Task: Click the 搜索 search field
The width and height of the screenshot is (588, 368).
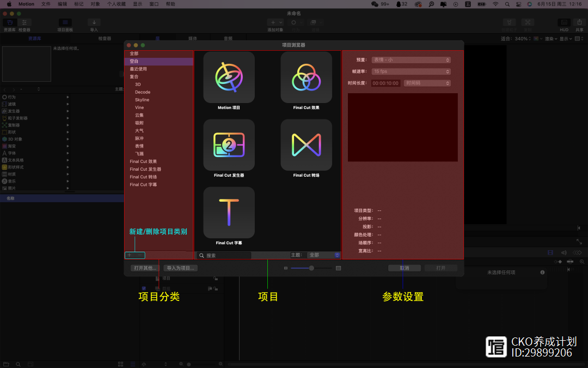Action: [x=224, y=255]
